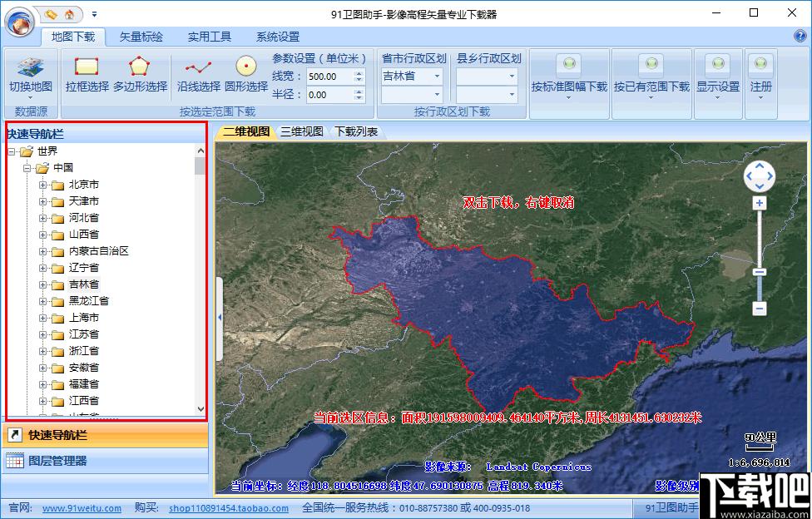Click the 福建省 folder icon
Screen dimensions: 812x519
click(57, 384)
